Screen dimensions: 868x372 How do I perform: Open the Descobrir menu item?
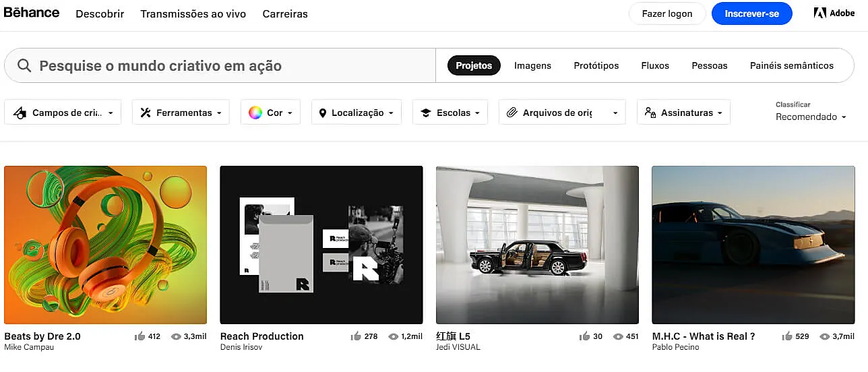(x=100, y=13)
